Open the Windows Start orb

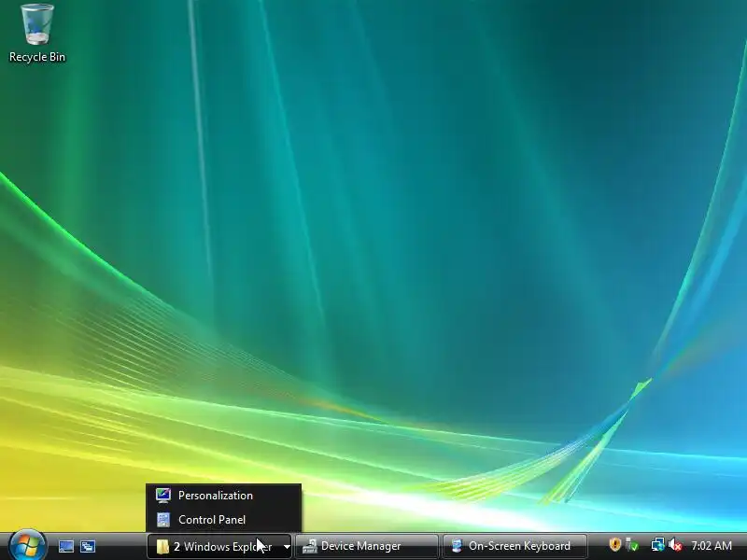pyautogui.click(x=27, y=545)
